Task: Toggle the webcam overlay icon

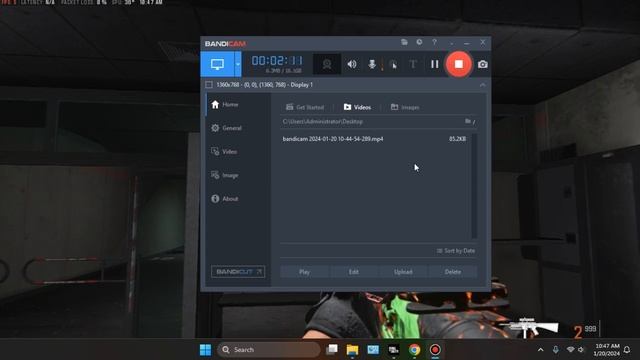Action: pos(327,64)
